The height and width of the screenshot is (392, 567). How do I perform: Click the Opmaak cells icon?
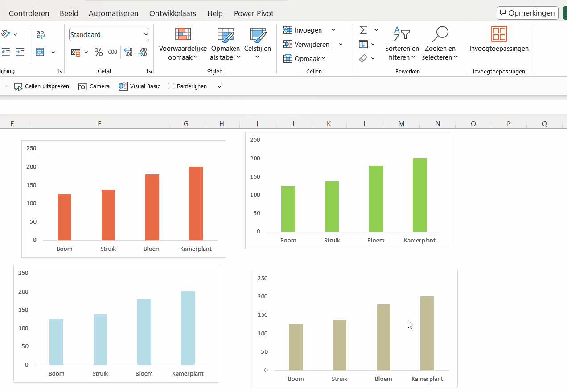(288, 59)
